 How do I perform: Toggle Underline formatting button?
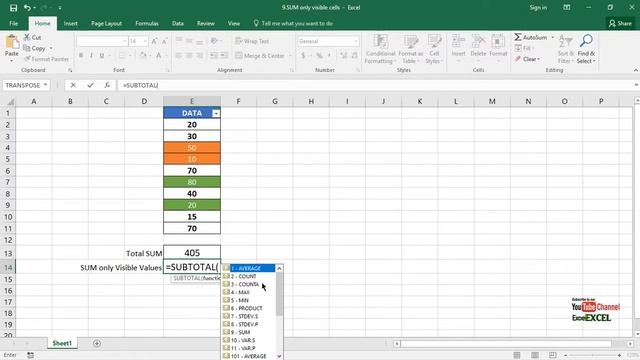click(x=102, y=55)
